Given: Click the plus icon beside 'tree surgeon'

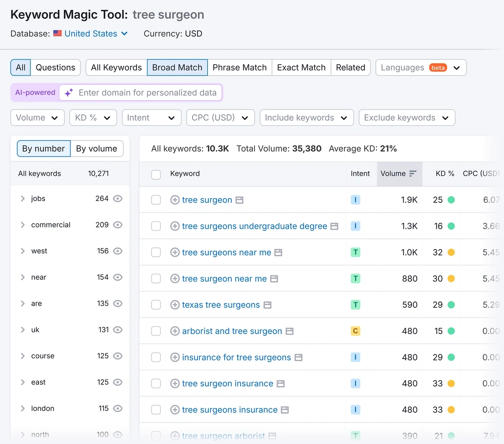Looking at the screenshot, I should click(175, 200).
